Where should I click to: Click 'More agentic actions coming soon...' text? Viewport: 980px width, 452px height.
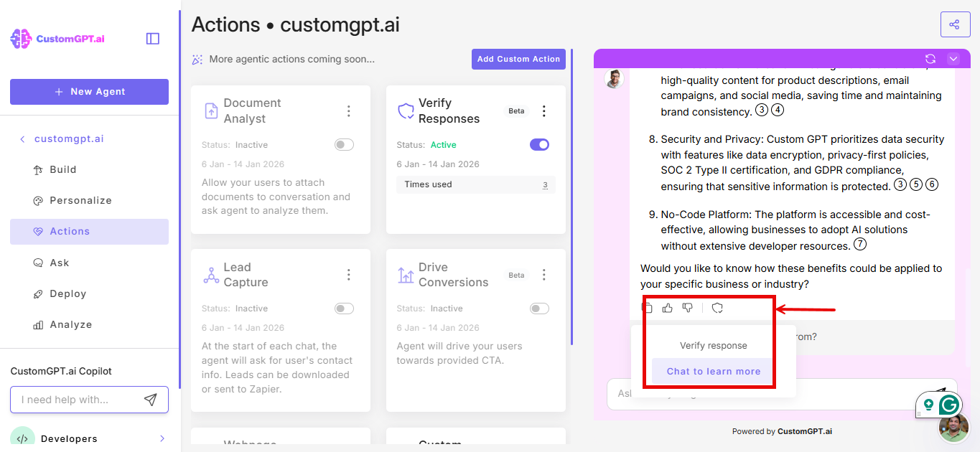(x=291, y=60)
